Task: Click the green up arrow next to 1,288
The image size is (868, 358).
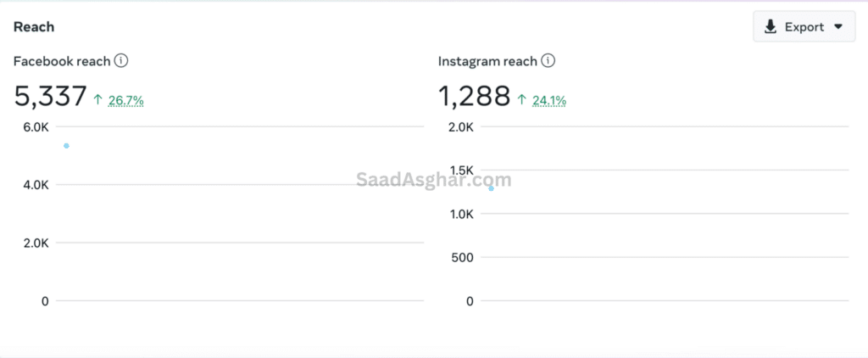Action: [521, 100]
